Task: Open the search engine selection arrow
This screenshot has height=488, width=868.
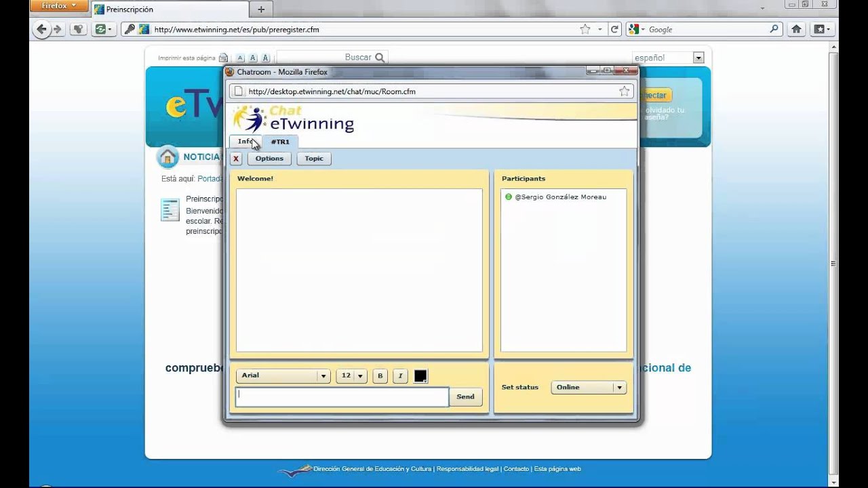Action: pyautogui.click(x=642, y=29)
